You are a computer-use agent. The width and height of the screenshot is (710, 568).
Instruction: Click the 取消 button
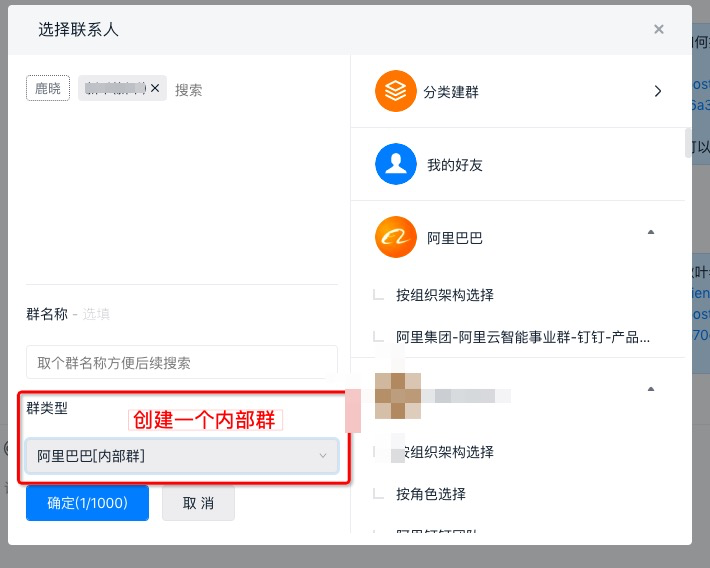click(198, 503)
